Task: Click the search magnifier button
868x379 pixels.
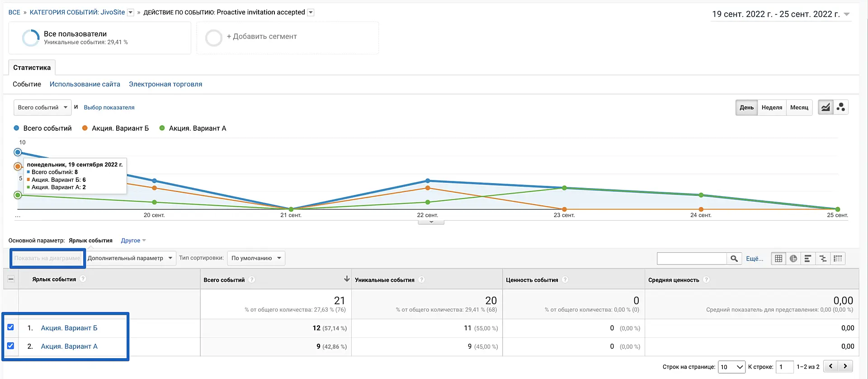Action: [x=734, y=259]
